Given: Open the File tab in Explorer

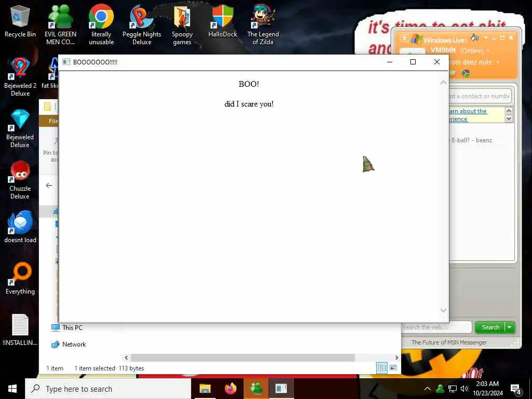Looking at the screenshot, I should click(x=53, y=121).
